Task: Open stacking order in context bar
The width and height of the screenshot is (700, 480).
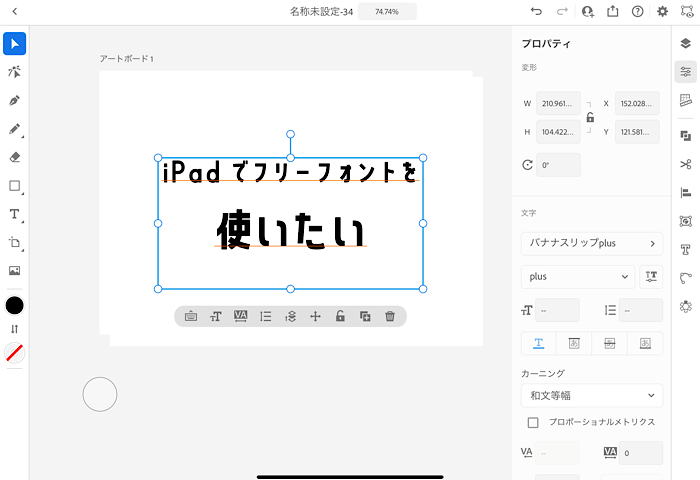Action: tap(291, 316)
